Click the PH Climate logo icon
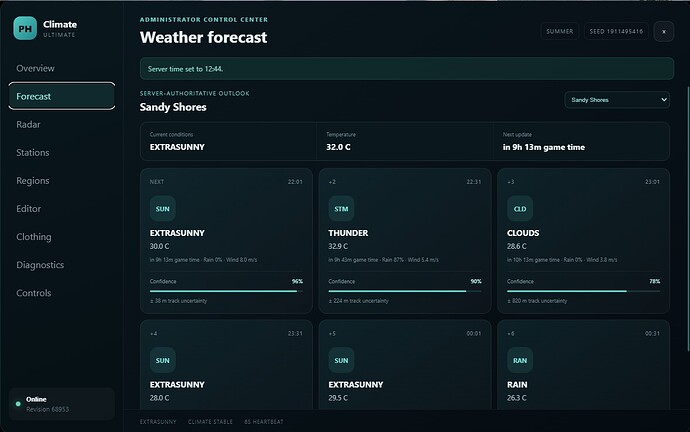Screen dimensions: 690x432 click(25, 28)
